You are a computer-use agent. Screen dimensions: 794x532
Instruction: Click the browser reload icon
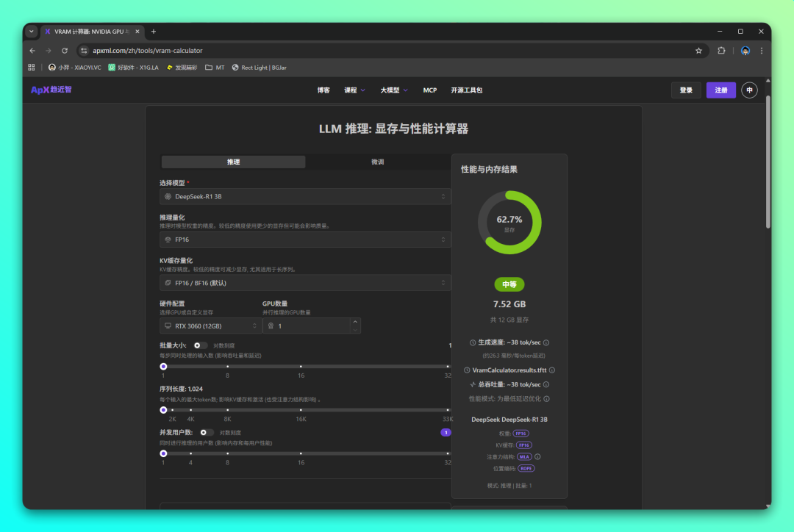65,51
